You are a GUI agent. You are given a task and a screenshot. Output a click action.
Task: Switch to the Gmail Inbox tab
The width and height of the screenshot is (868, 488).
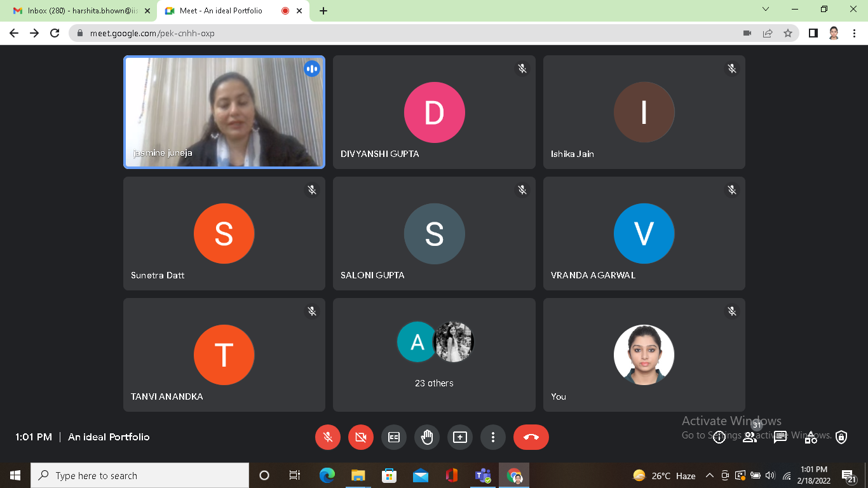(x=83, y=11)
